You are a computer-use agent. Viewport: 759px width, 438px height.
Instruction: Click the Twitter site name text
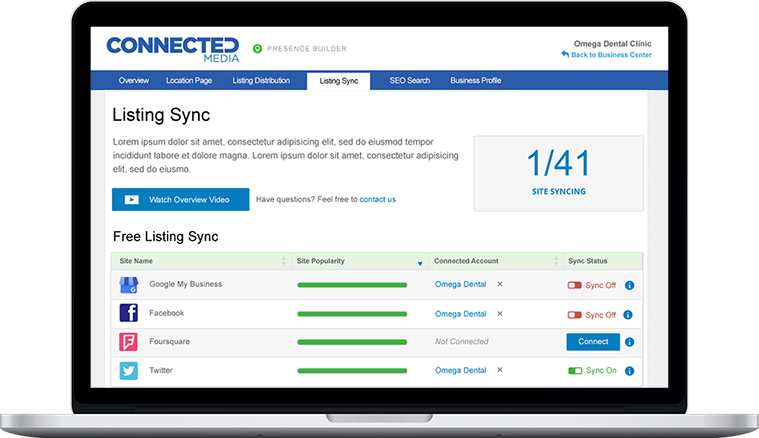(161, 370)
